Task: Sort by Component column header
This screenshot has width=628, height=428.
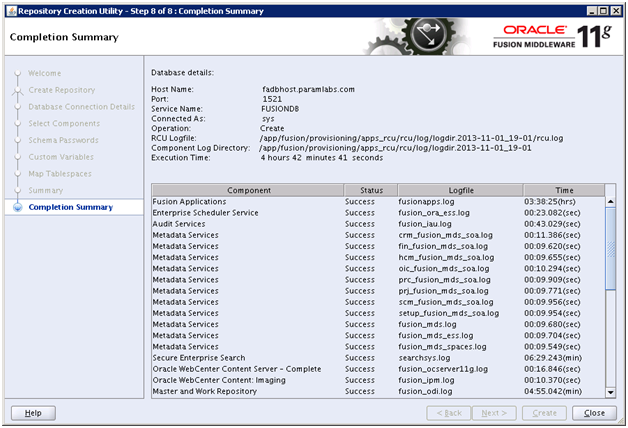Action: point(248,190)
